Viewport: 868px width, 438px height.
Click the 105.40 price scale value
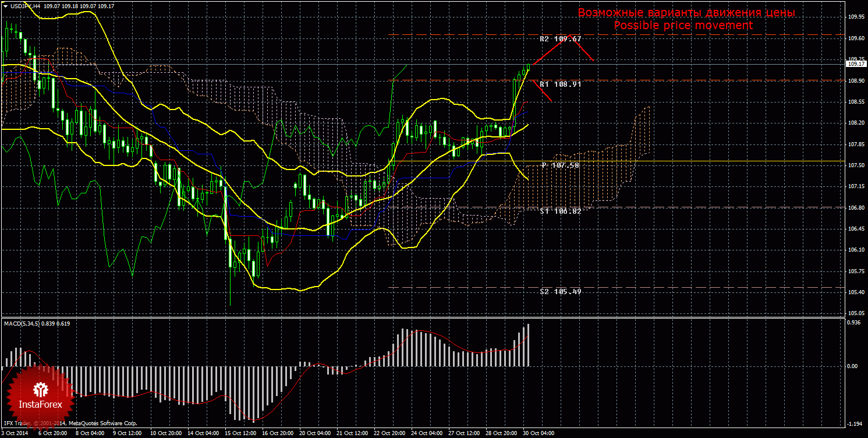tap(856, 292)
